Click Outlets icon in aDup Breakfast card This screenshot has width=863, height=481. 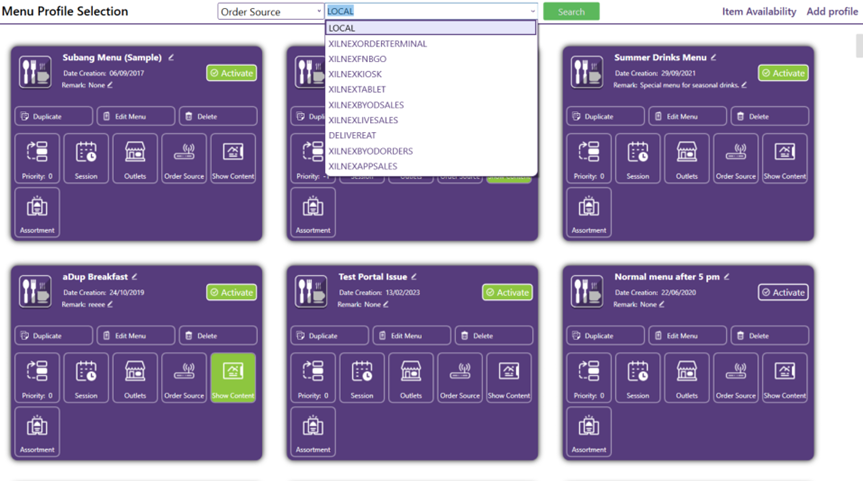[x=135, y=378]
